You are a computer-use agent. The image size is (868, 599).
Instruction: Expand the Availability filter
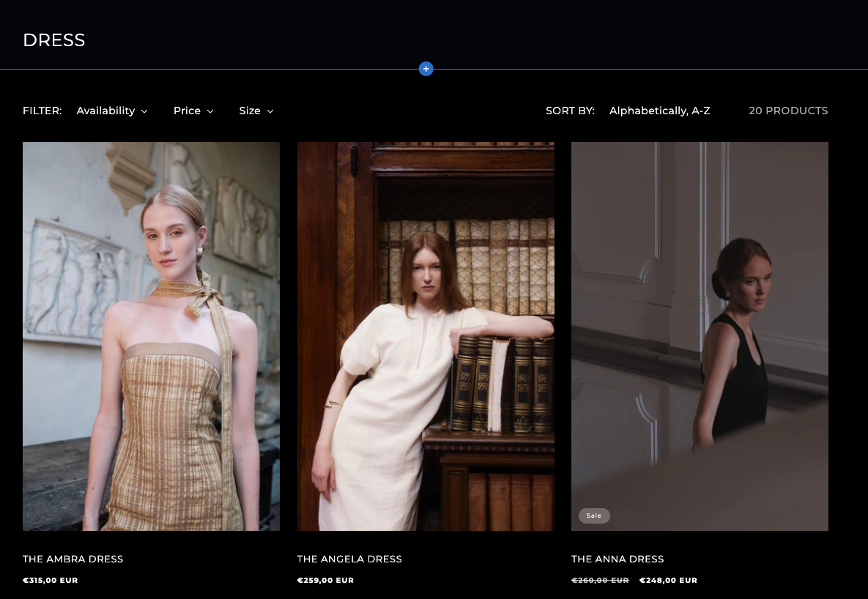pyautogui.click(x=112, y=111)
